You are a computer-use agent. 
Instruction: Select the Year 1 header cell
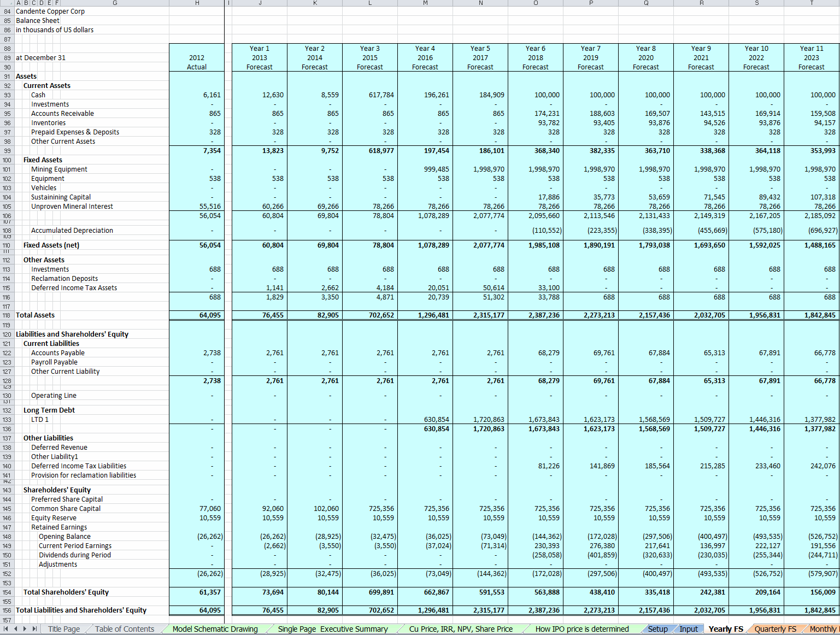point(260,49)
